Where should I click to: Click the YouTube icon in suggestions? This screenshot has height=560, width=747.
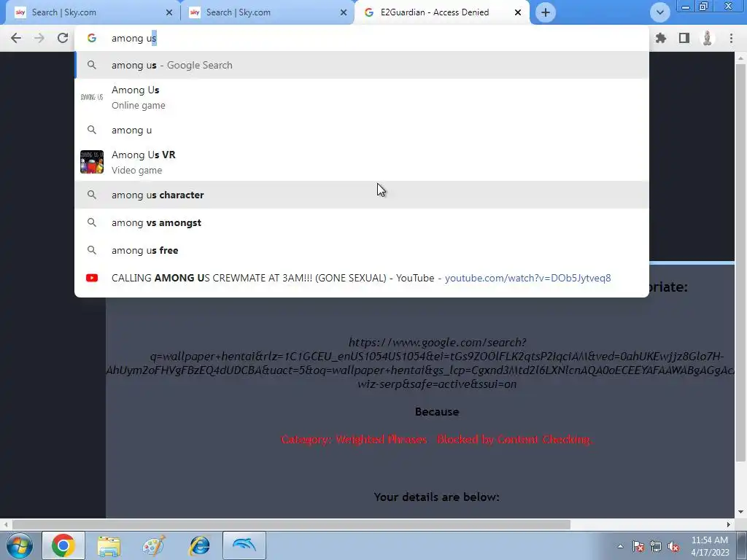coord(92,278)
